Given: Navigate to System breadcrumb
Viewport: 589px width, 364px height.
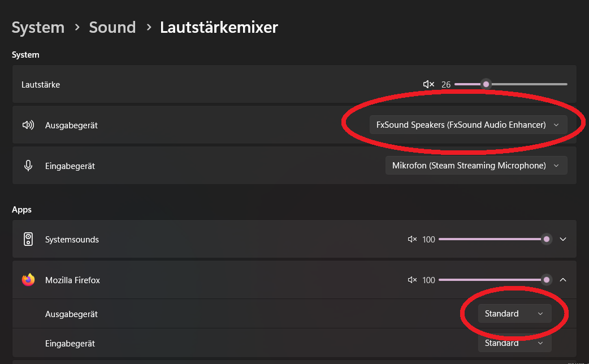Looking at the screenshot, I should pyautogui.click(x=38, y=27).
